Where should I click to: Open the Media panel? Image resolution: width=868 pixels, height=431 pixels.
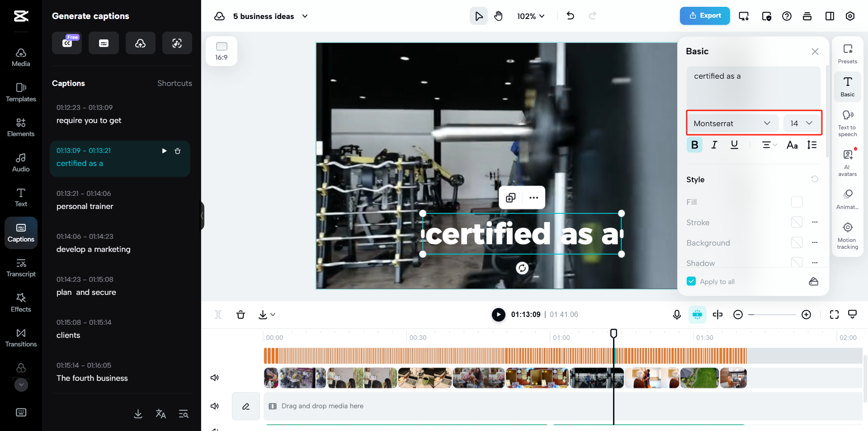click(21, 57)
